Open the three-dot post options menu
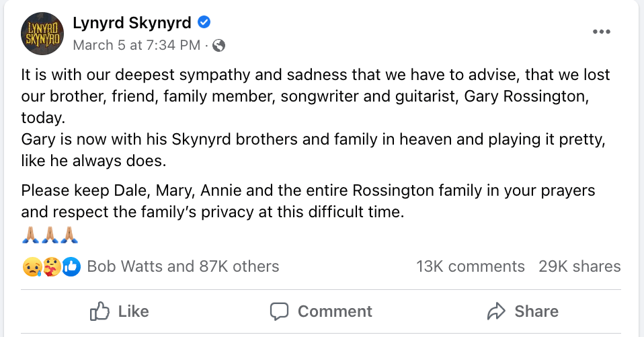Viewport: 644px width, 337px height. [602, 32]
